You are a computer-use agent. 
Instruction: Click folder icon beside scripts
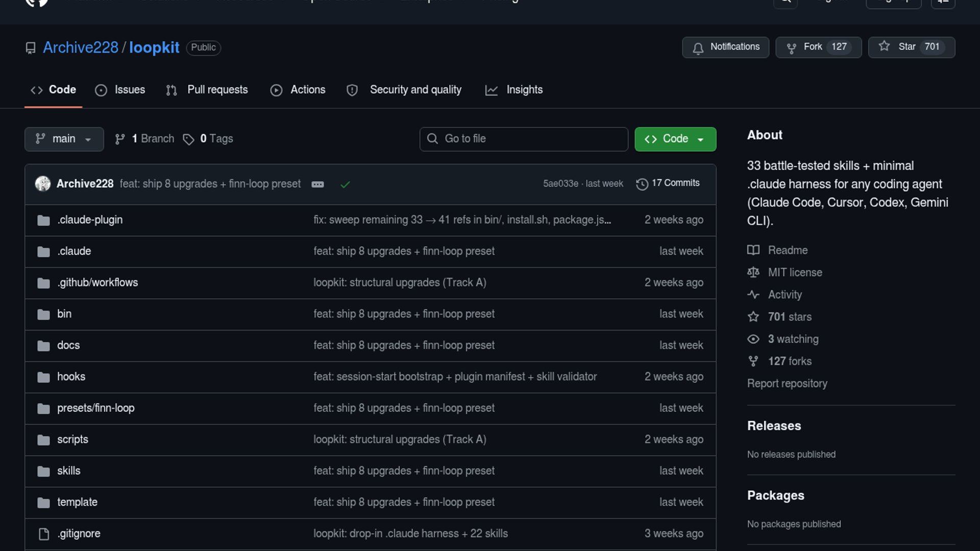coord(44,440)
